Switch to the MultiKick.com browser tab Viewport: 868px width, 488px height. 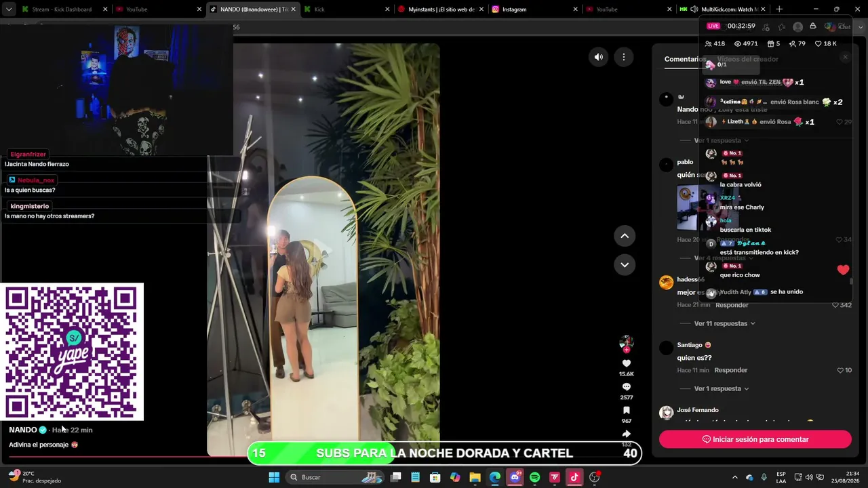722,9
